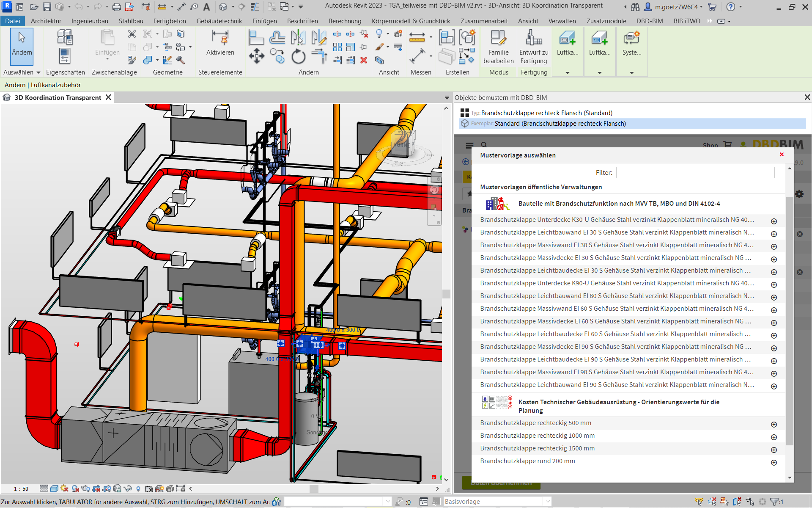Click the Align tool in the Ändern panel
Image resolution: width=812 pixels, height=508 pixels.
[x=256, y=38]
